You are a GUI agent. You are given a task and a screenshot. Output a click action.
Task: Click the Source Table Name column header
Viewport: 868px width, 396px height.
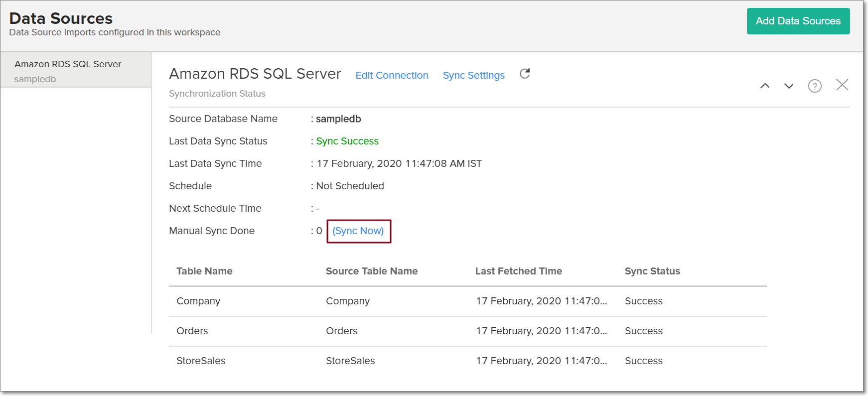[371, 271]
